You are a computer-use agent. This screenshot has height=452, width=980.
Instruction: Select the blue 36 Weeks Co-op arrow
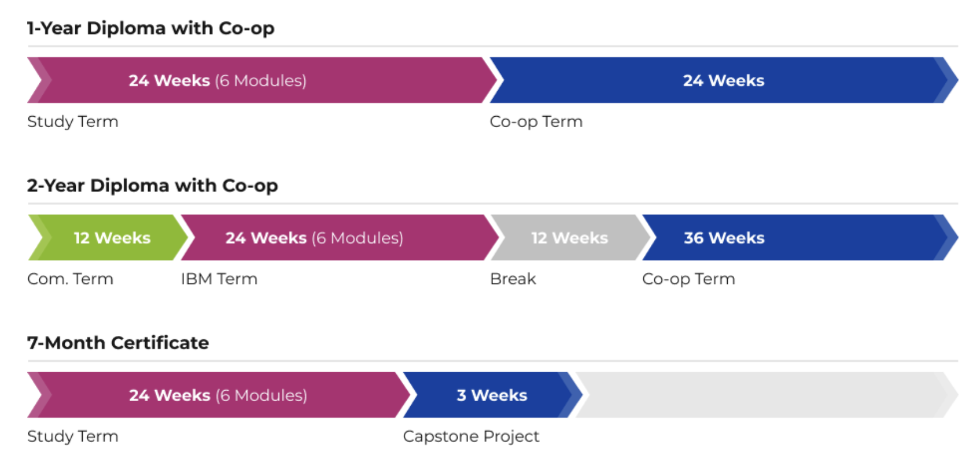pos(800,238)
